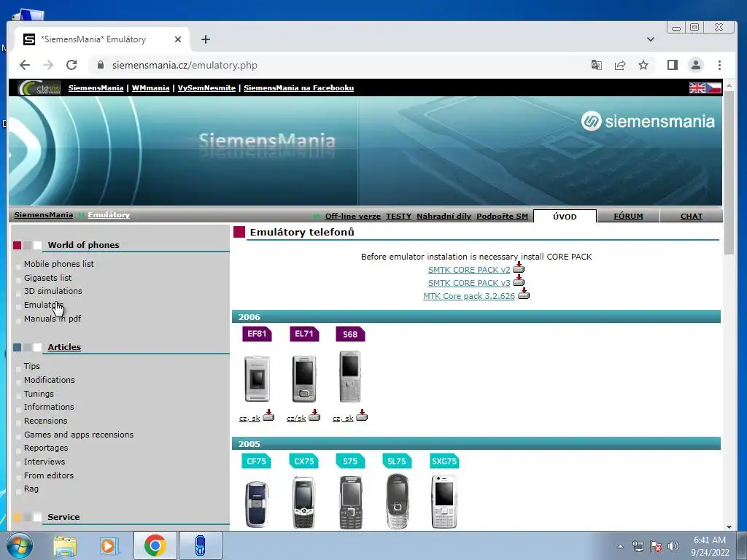
Task: Click cz/sk download link under EL71
Action: click(x=296, y=418)
